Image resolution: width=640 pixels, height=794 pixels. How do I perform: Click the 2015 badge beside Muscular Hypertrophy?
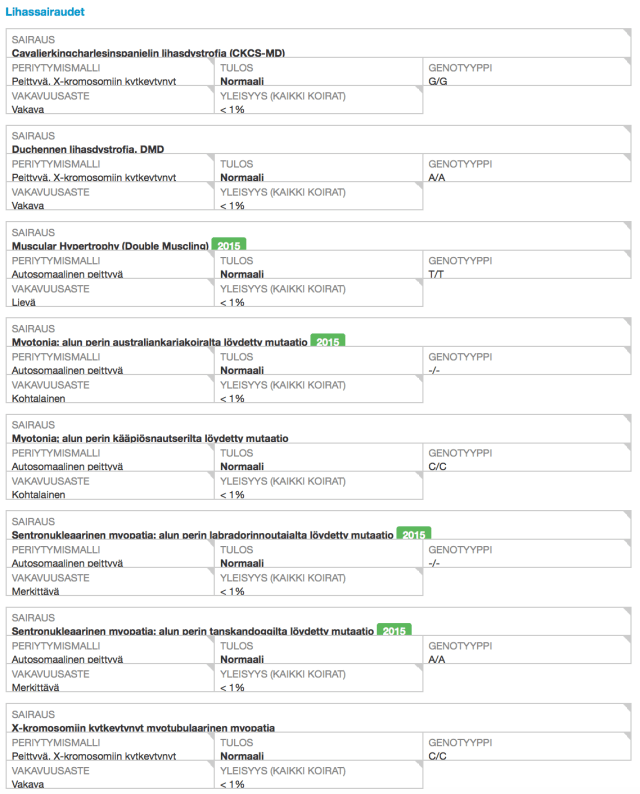coord(229,245)
